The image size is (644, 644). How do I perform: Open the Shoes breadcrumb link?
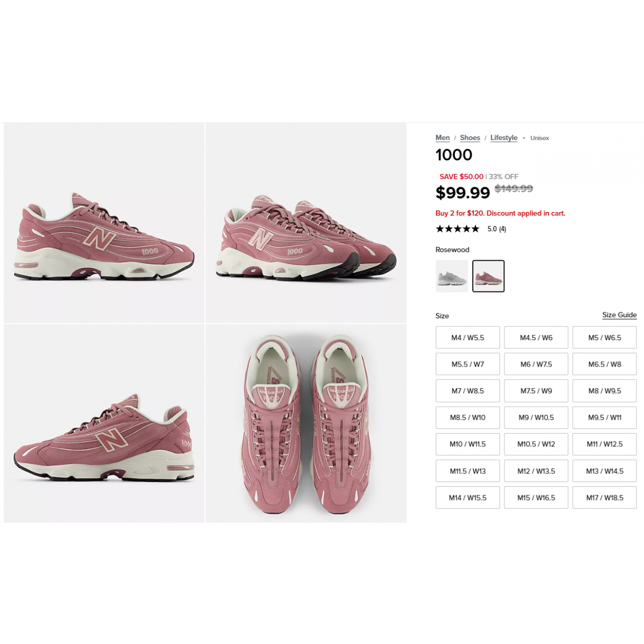tap(470, 138)
